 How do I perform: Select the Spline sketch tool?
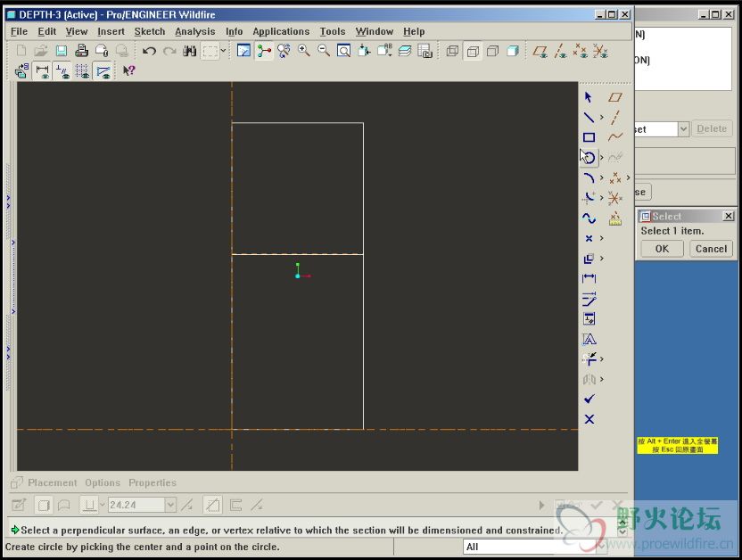589,218
